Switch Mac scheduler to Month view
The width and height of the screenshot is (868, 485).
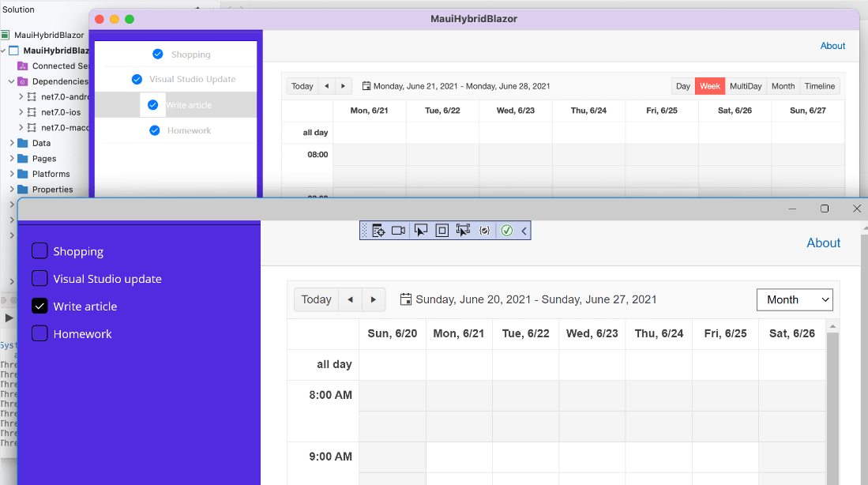pos(783,86)
